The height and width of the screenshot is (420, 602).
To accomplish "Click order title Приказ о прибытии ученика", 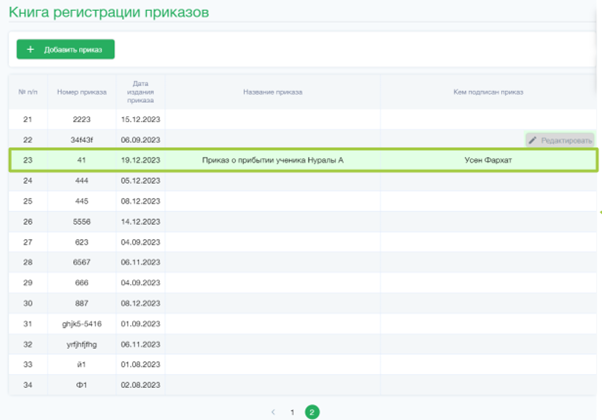I will [273, 160].
